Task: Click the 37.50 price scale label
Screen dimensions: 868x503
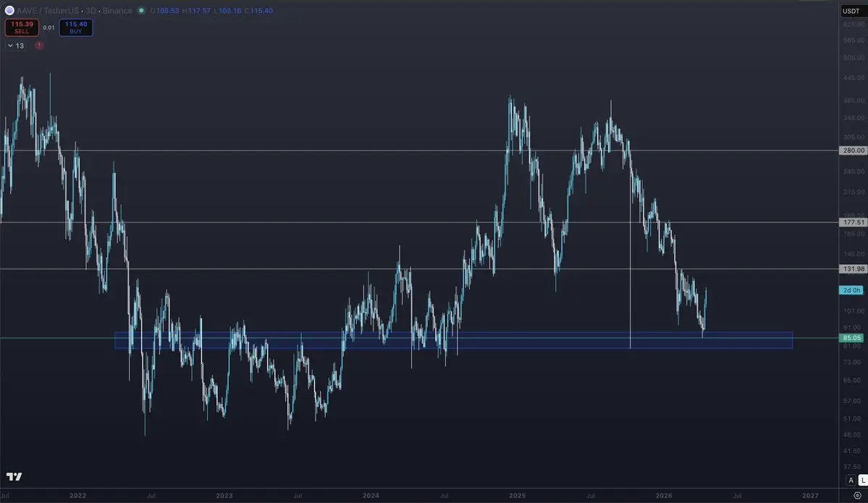Action: [x=854, y=467]
